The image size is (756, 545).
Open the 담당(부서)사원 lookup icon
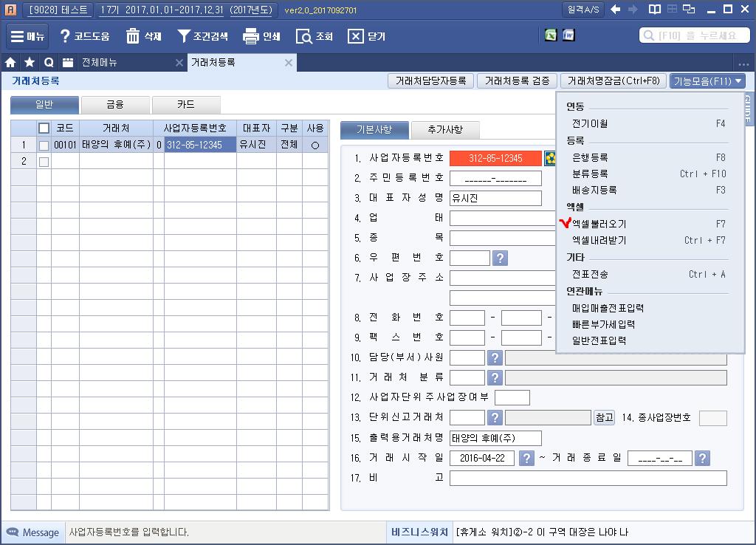(x=495, y=358)
